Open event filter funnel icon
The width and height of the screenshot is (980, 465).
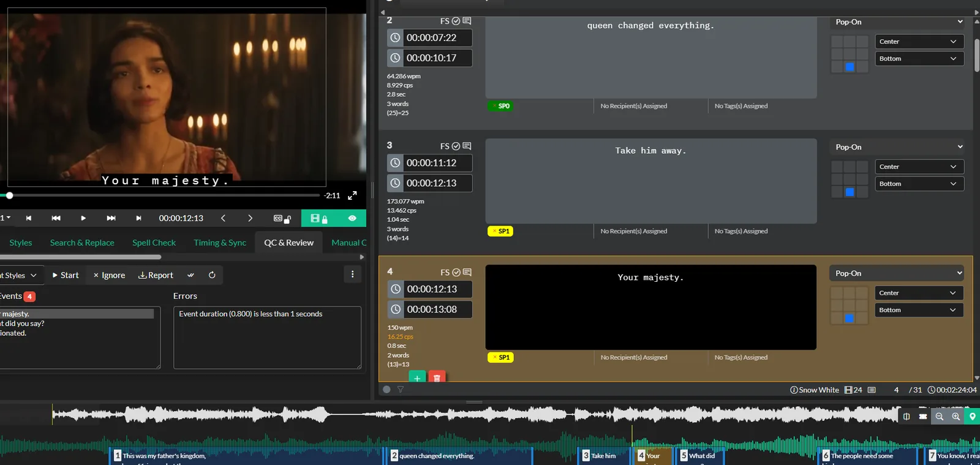pyautogui.click(x=401, y=390)
